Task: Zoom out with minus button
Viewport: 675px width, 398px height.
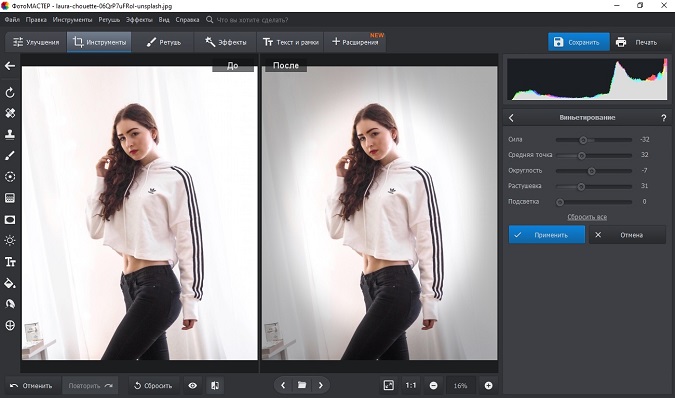Action: [x=433, y=386]
